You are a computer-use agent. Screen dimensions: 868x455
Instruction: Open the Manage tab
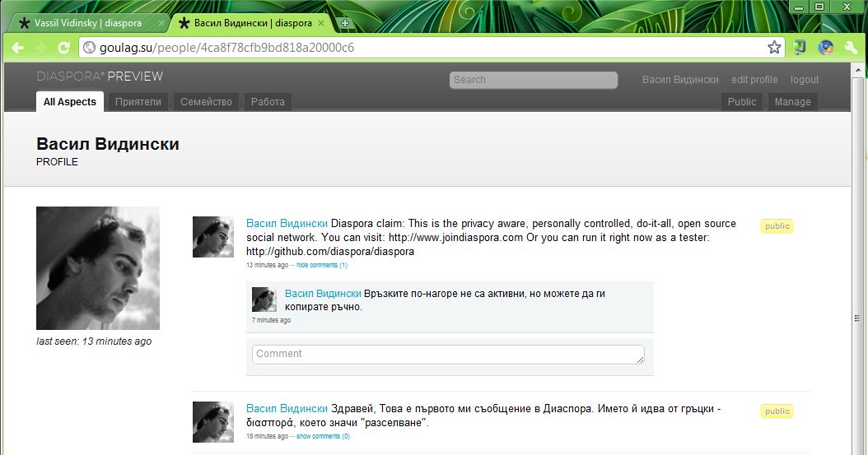point(793,102)
